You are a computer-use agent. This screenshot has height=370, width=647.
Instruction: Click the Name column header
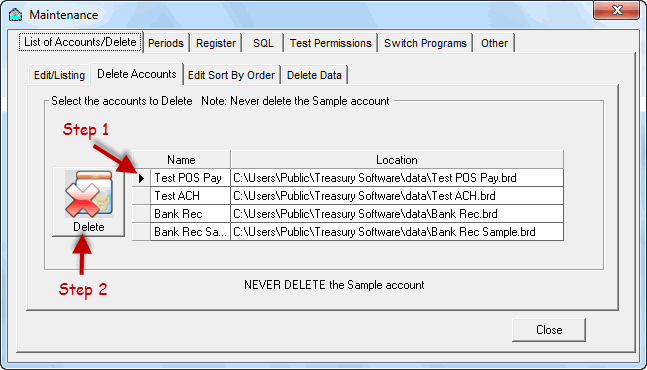(182, 160)
